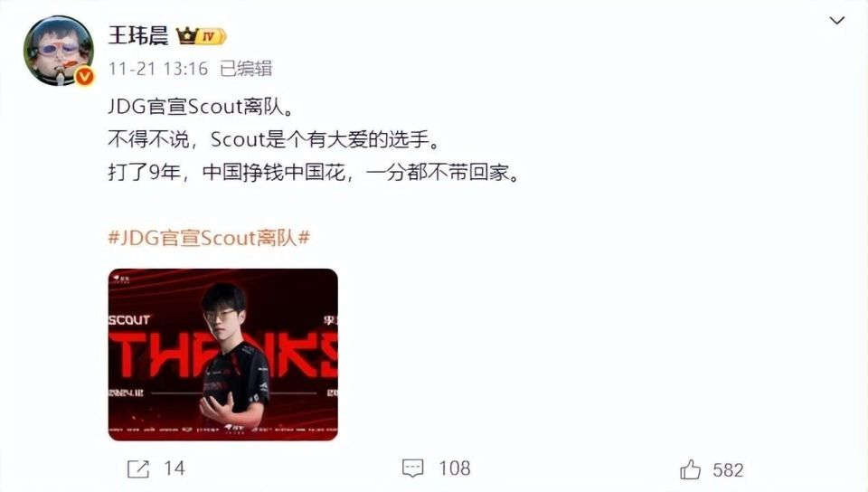Expand the post options chevron

click(836, 21)
